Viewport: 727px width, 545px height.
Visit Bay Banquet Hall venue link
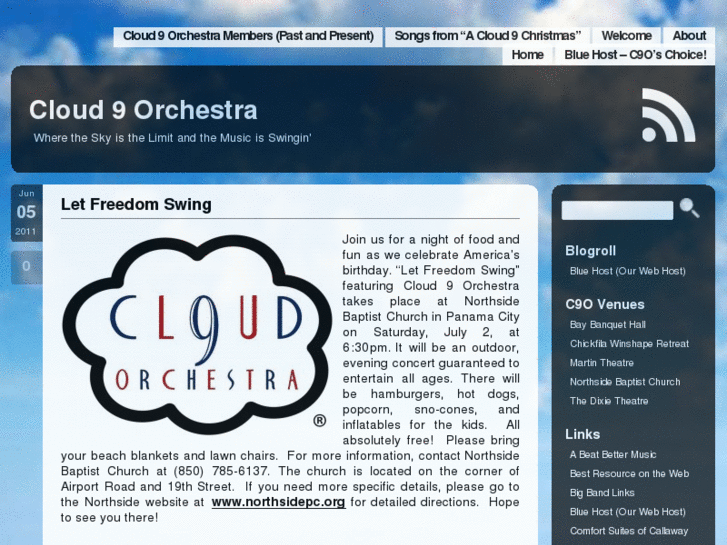pos(607,325)
